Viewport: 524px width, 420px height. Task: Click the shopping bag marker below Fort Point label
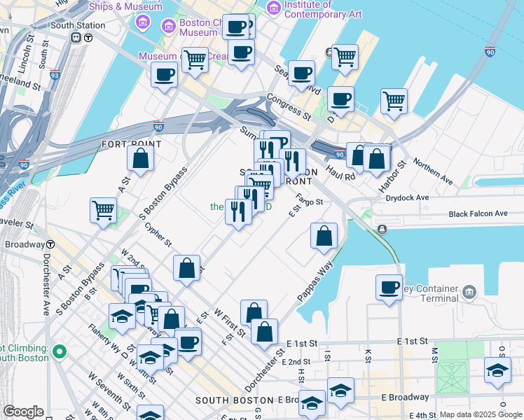point(141,158)
